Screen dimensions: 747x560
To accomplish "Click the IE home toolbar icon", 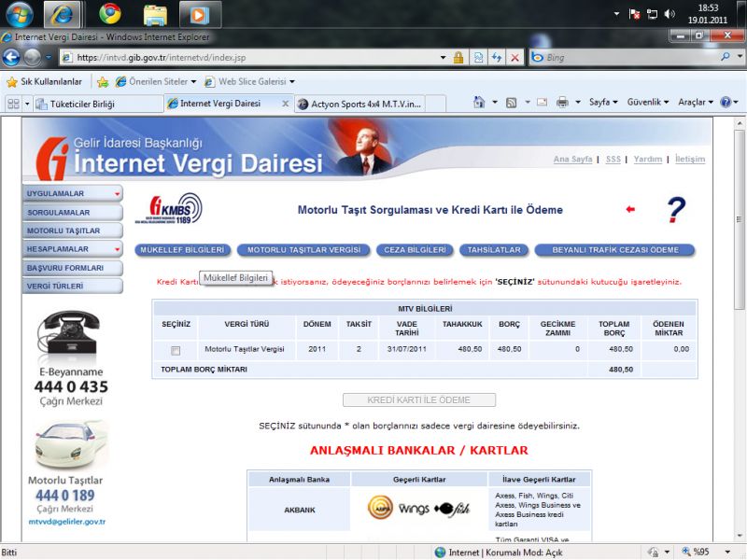I will pyautogui.click(x=480, y=102).
